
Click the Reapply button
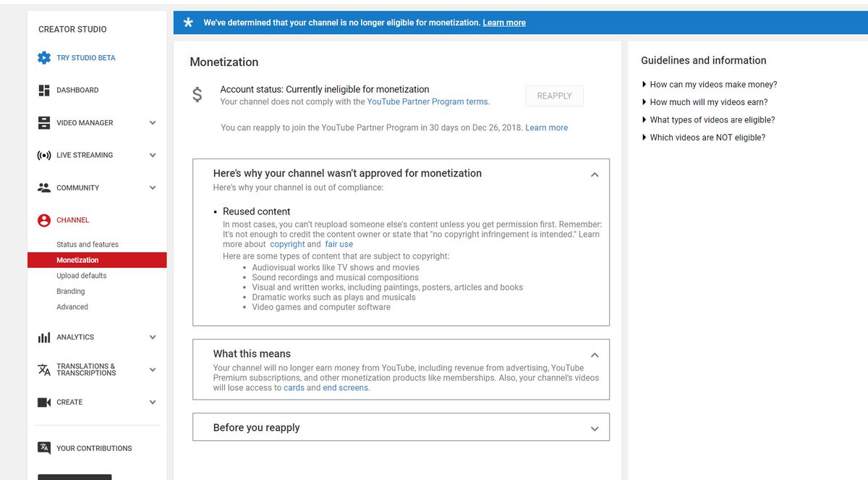click(x=554, y=96)
